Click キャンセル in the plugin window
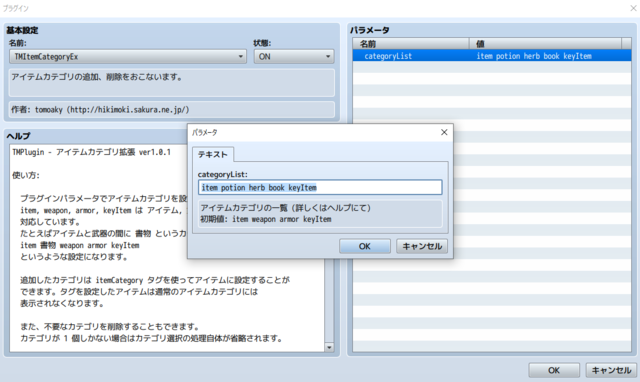Image resolution: width=640 pixels, height=382 pixels. 611,370
